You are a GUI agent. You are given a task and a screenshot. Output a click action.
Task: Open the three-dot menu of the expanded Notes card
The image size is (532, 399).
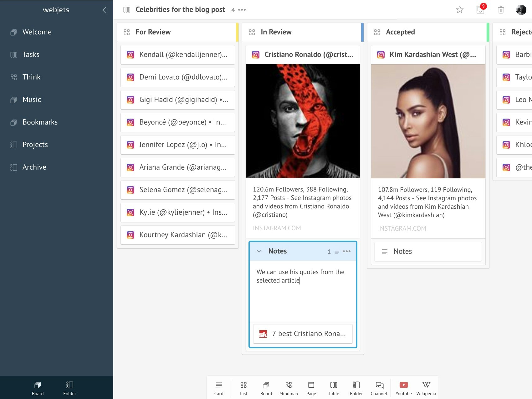coord(347,251)
